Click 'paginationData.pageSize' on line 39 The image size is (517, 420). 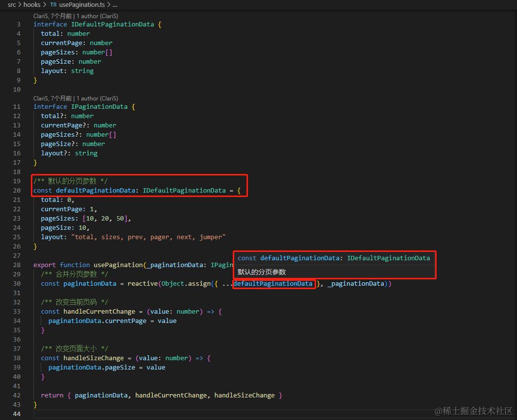point(92,367)
